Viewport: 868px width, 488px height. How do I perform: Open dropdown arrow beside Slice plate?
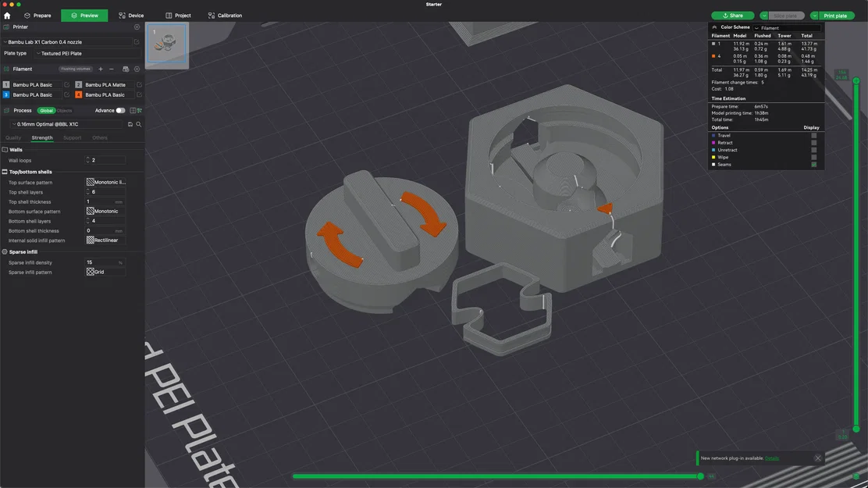764,16
